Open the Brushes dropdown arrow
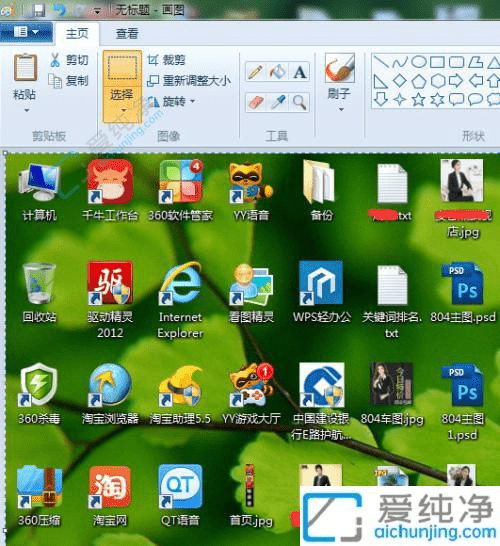The image size is (500, 546). click(341, 109)
